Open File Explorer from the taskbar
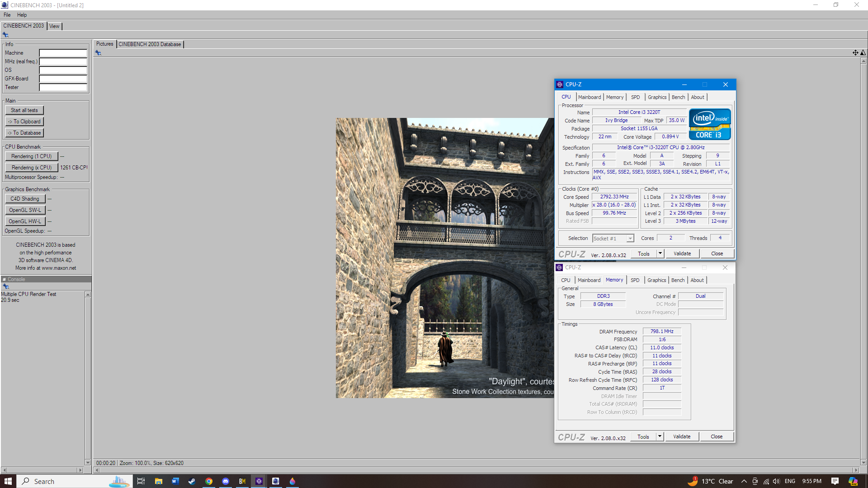Image resolution: width=868 pixels, height=488 pixels. pyautogui.click(x=158, y=481)
